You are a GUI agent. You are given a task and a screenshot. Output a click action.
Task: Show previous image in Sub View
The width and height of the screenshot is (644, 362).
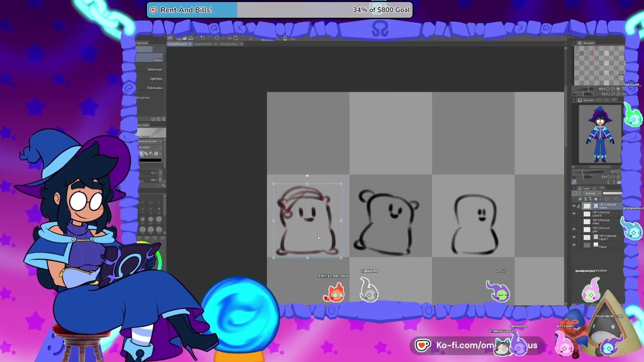tap(609, 182)
